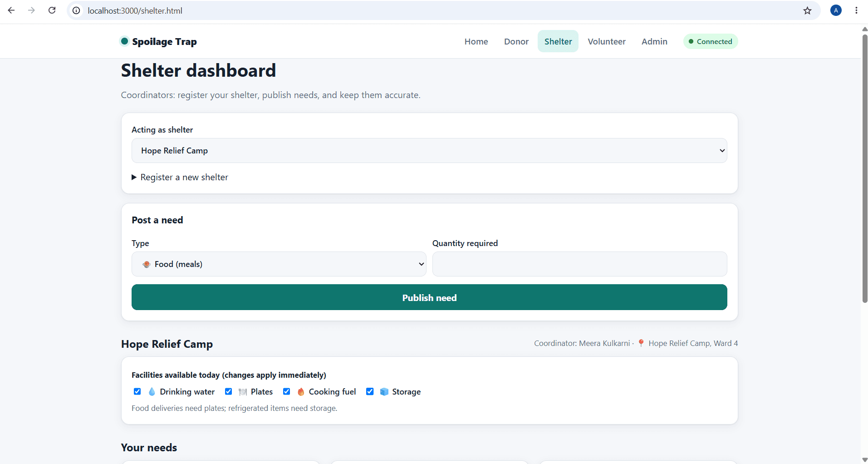Click the water droplet icon
The width and height of the screenshot is (868, 464).
[152, 391]
